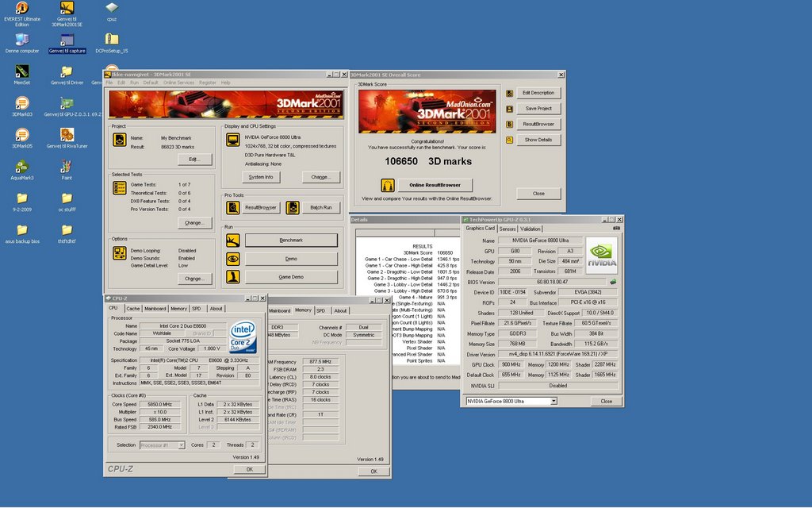Select the Genvej til capture shortcut

[67, 40]
